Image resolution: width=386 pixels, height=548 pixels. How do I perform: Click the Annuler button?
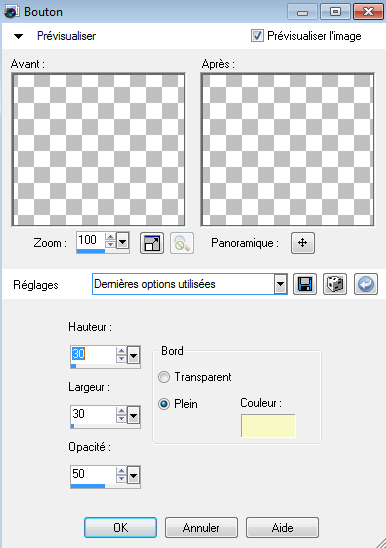[x=201, y=527]
